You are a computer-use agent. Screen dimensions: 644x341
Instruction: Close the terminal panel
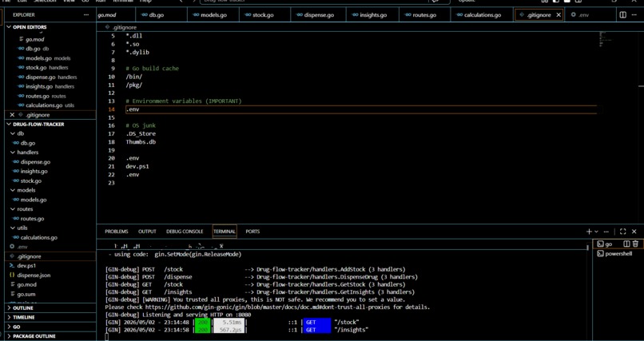(634, 232)
